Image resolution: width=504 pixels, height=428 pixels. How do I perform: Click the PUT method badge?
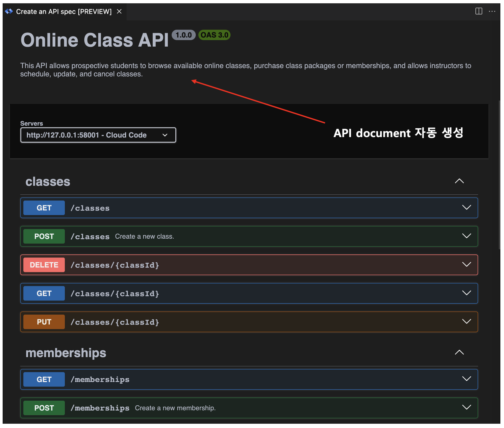point(44,322)
